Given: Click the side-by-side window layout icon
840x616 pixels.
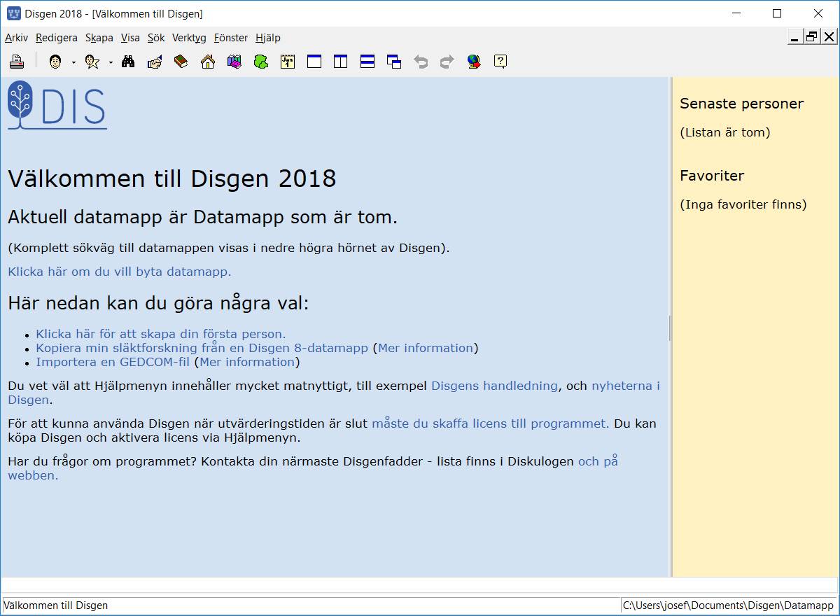Looking at the screenshot, I should click(x=341, y=62).
